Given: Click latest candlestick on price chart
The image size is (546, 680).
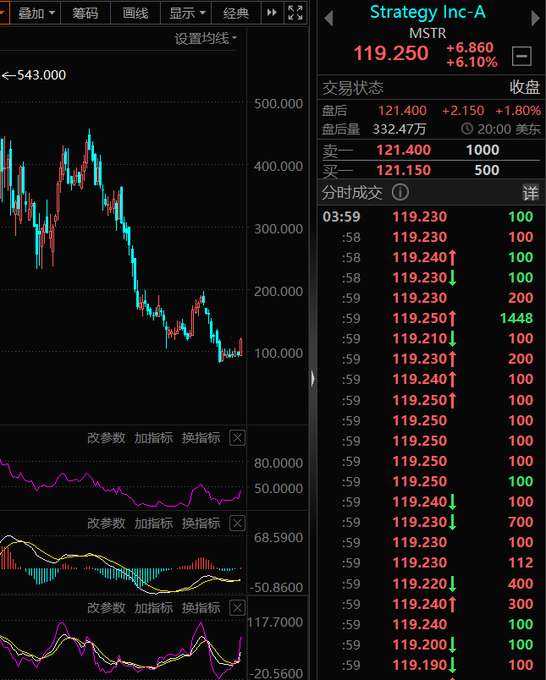Looking at the screenshot, I should 241,347.
